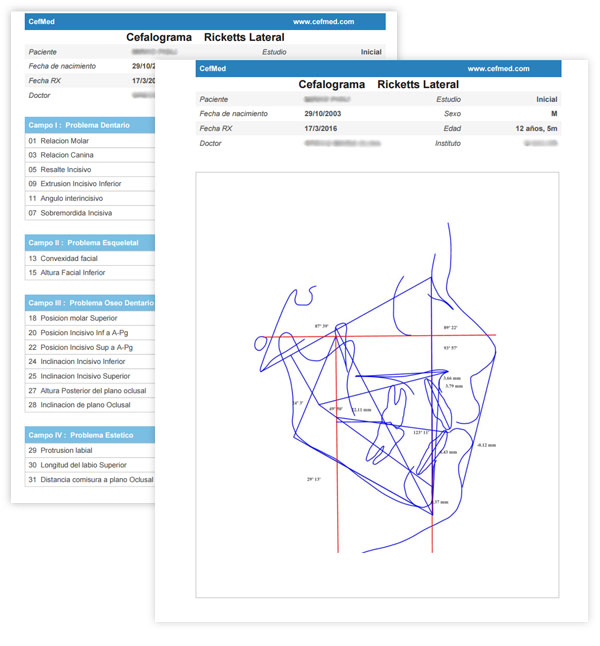
Task: Select row 01 Relacion Molar
Action: [90, 141]
